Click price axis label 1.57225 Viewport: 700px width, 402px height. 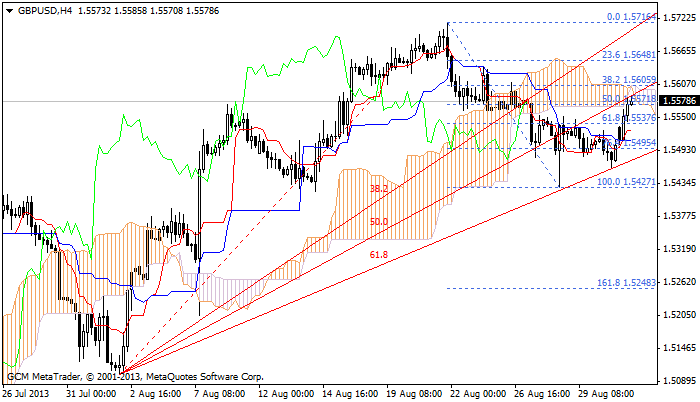pos(679,18)
